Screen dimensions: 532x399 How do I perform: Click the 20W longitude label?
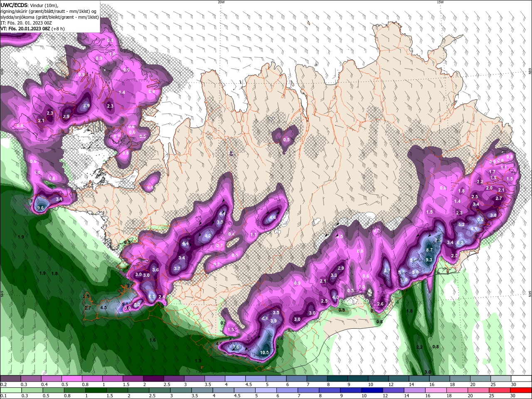pyautogui.click(x=221, y=2)
